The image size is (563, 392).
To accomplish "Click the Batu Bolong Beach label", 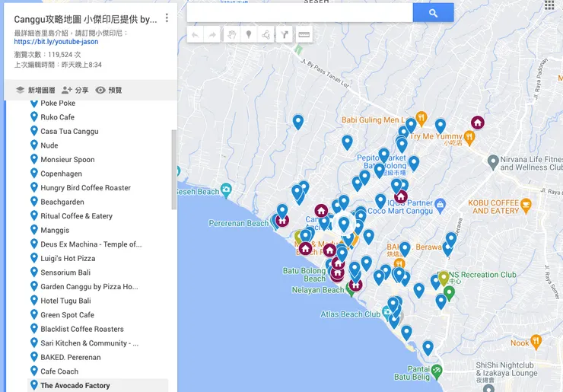I will click(304, 275).
